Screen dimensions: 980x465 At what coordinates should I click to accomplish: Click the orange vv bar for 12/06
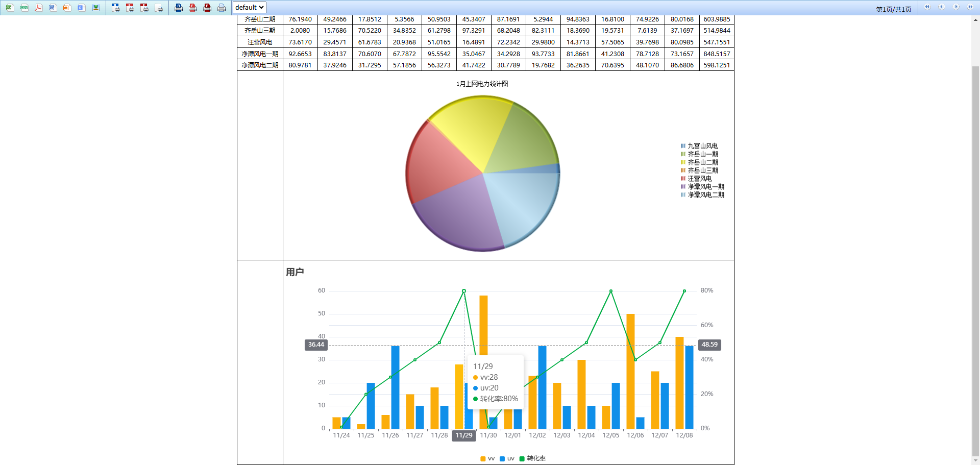click(630, 371)
